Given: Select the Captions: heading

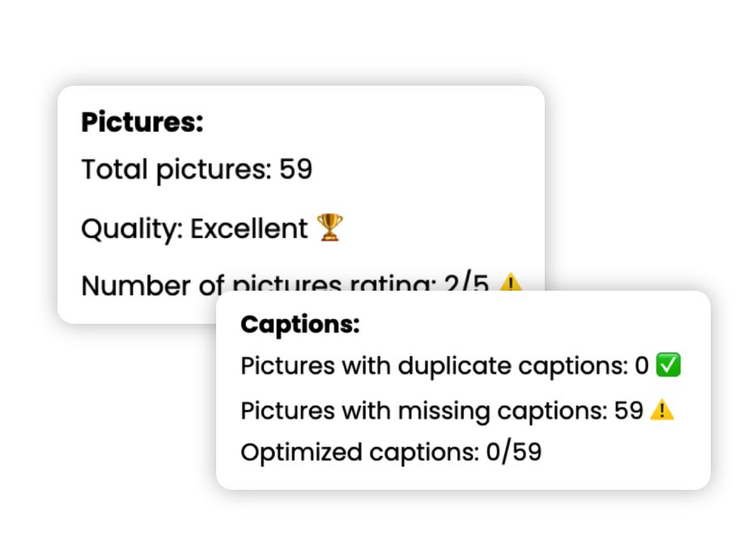Looking at the screenshot, I should [300, 324].
